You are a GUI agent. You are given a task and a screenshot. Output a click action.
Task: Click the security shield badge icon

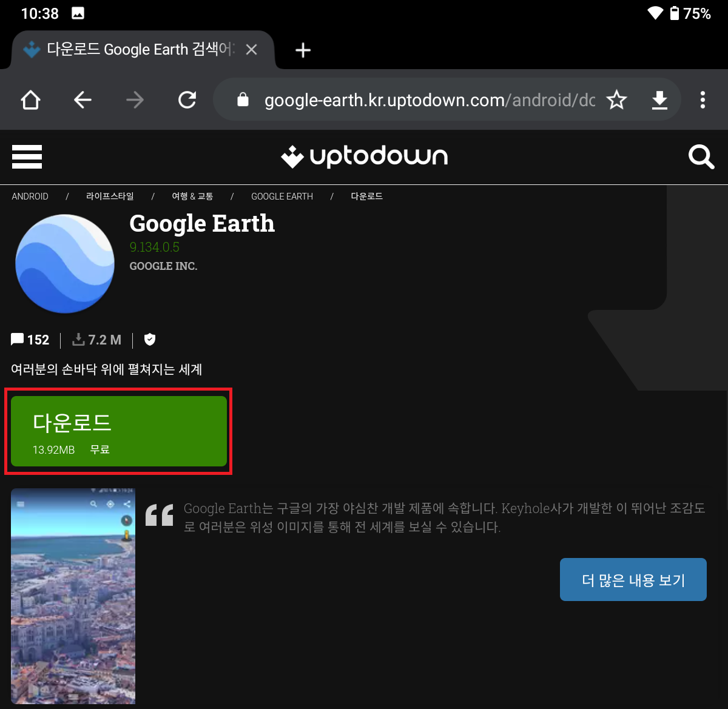pyautogui.click(x=150, y=340)
